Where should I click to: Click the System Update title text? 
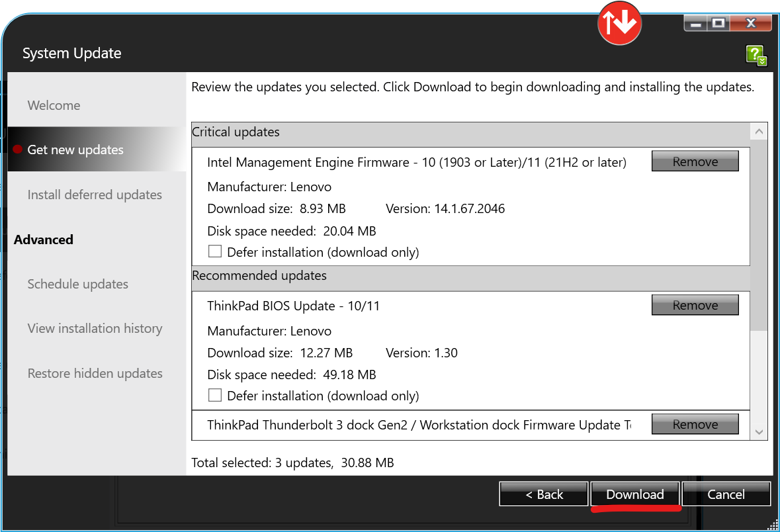coord(71,53)
